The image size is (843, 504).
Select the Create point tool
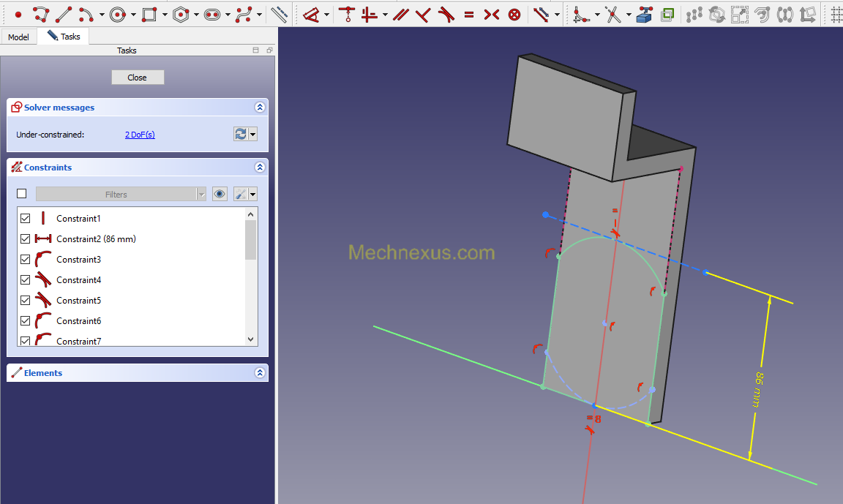[18, 14]
